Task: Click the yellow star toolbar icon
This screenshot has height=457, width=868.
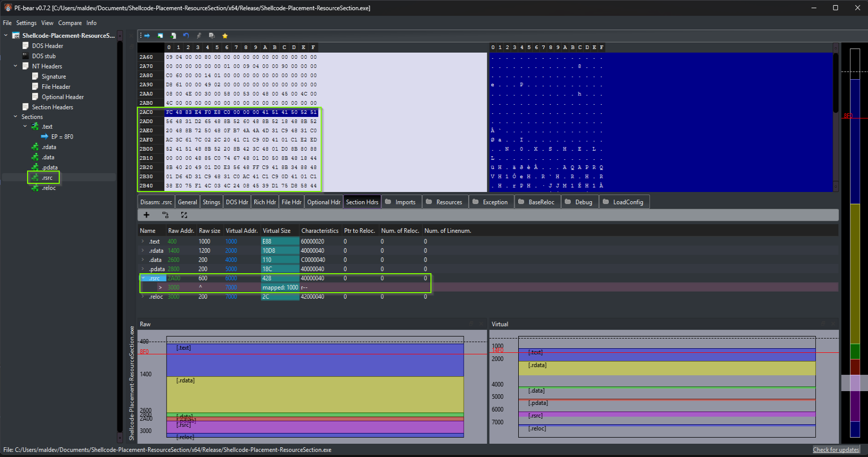Action: pyautogui.click(x=225, y=36)
